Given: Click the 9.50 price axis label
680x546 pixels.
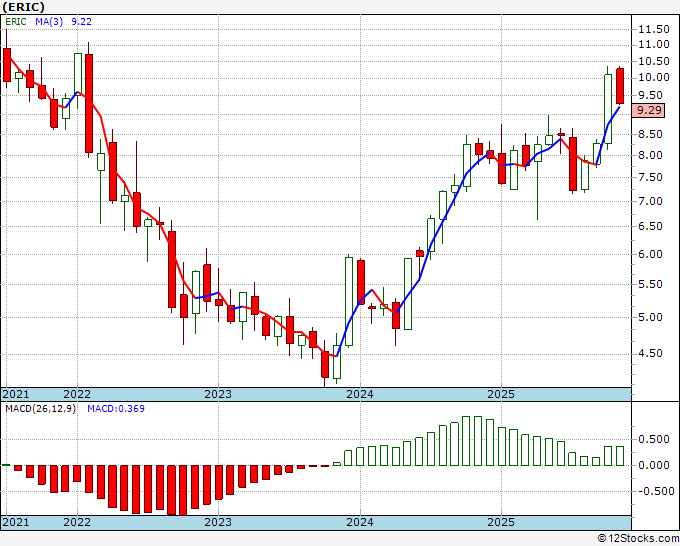Looking at the screenshot, I should click(x=651, y=95).
